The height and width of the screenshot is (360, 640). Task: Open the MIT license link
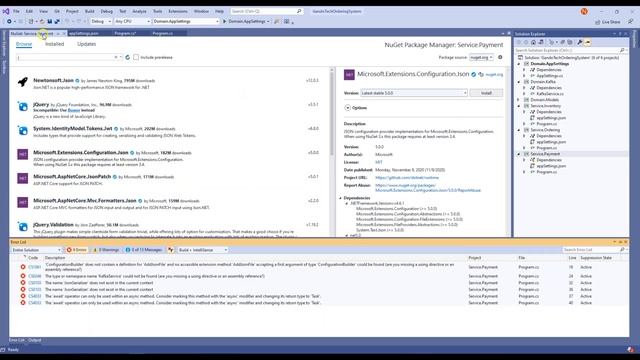click(379, 162)
